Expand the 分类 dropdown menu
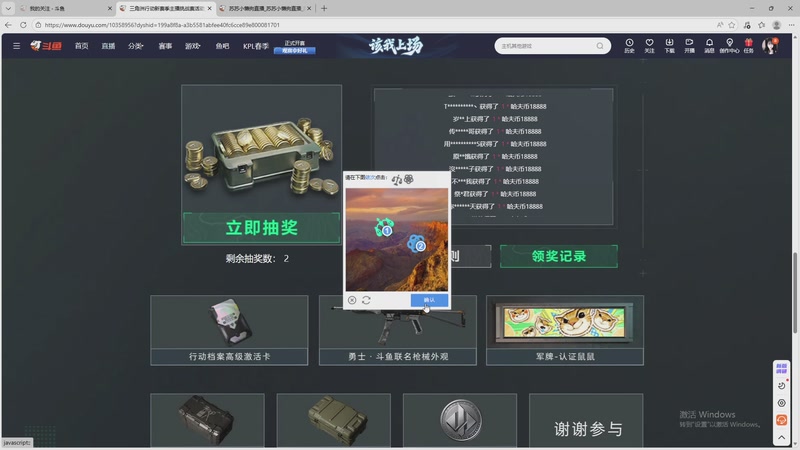Screen dimensions: 800x450 pyautogui.click(x=136, y=46)
